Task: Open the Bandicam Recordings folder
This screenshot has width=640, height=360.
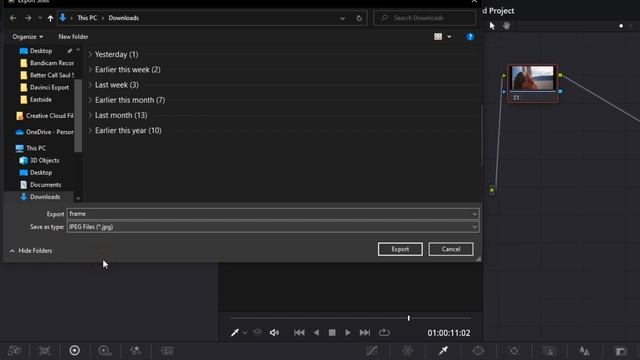Action: [47, 63]
